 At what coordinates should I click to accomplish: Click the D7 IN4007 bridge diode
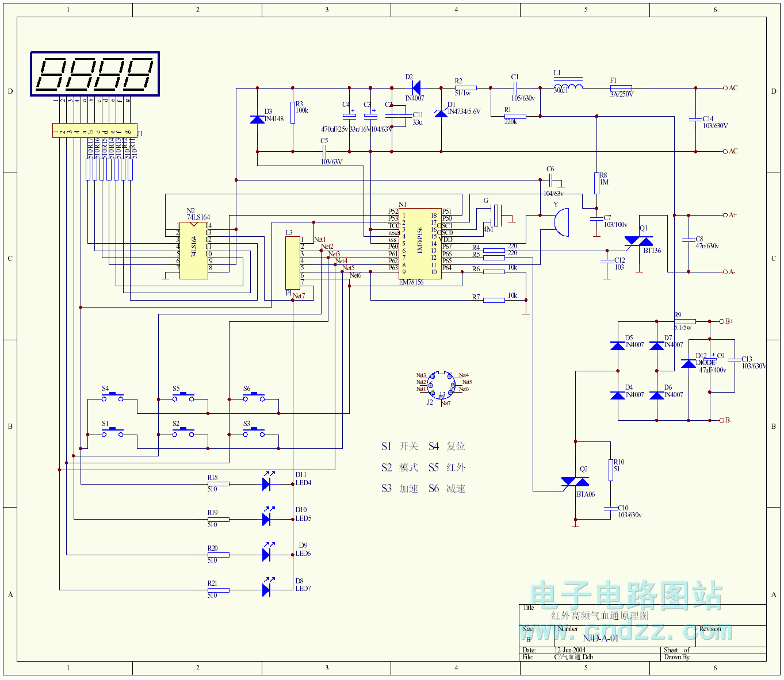pyautogui.click(x=657, y=345)
